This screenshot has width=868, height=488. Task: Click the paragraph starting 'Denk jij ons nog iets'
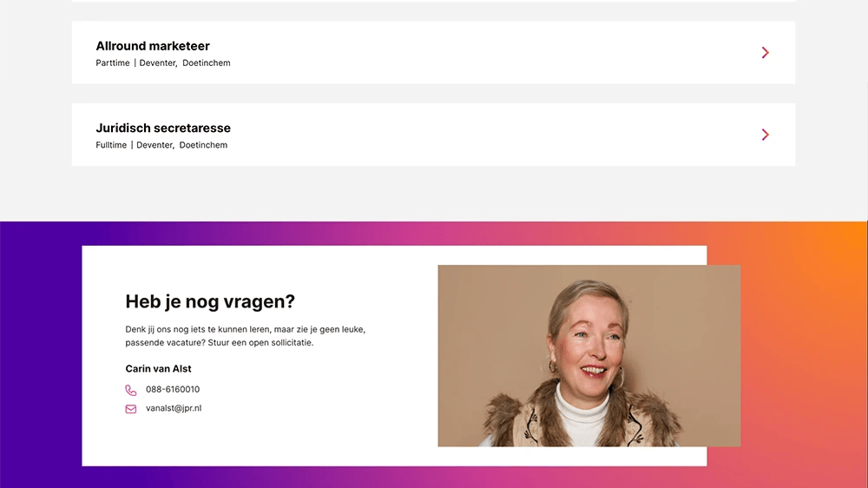click(x=246, y=336)
